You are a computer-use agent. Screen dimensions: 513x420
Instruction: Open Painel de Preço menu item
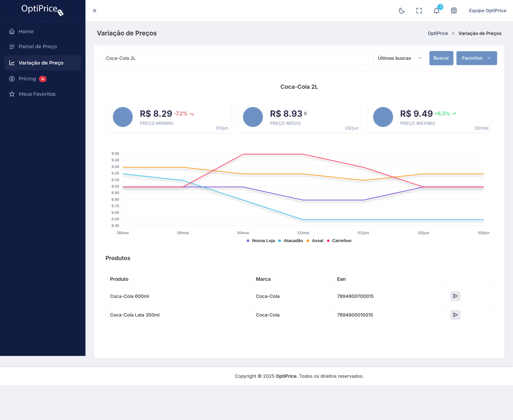pyautogui.click(x=43, y=47)
